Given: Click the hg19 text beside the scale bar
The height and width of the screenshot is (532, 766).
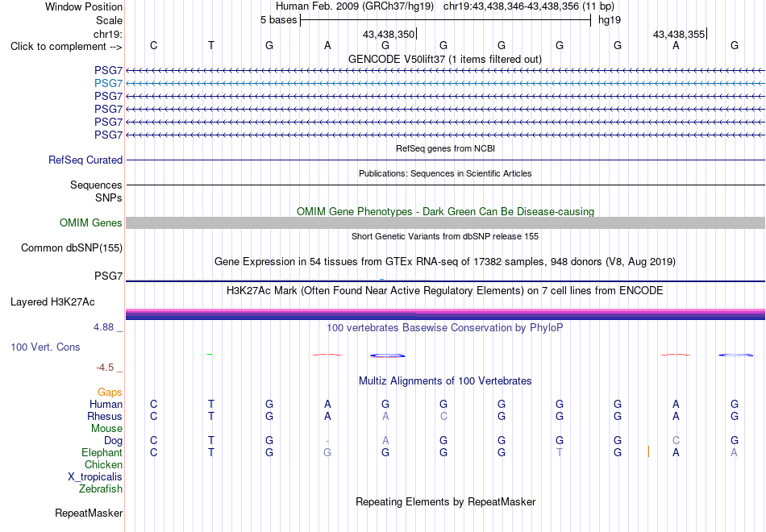Looking at the screenshot, I should (610, 20).
